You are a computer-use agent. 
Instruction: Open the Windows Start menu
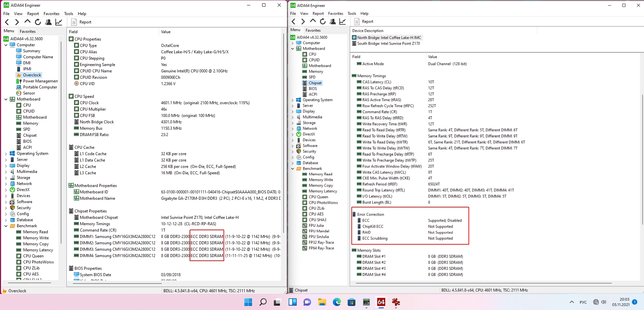point(248,302)
